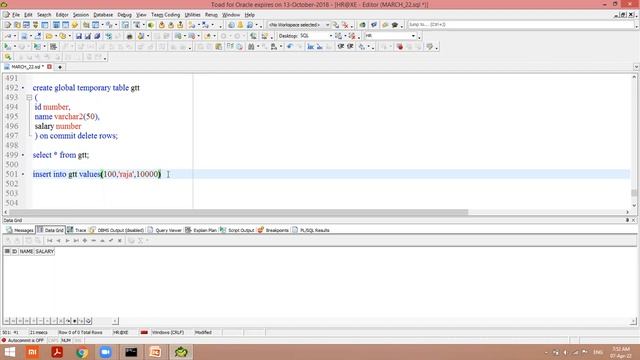Click the Execute as script icon
Viewport: 640px width, 360px height.
[37, 47]
